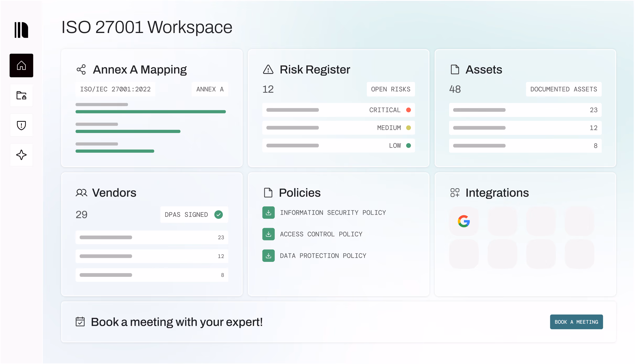Click the ISO 27001 Workspace heading

pos(147,27)
